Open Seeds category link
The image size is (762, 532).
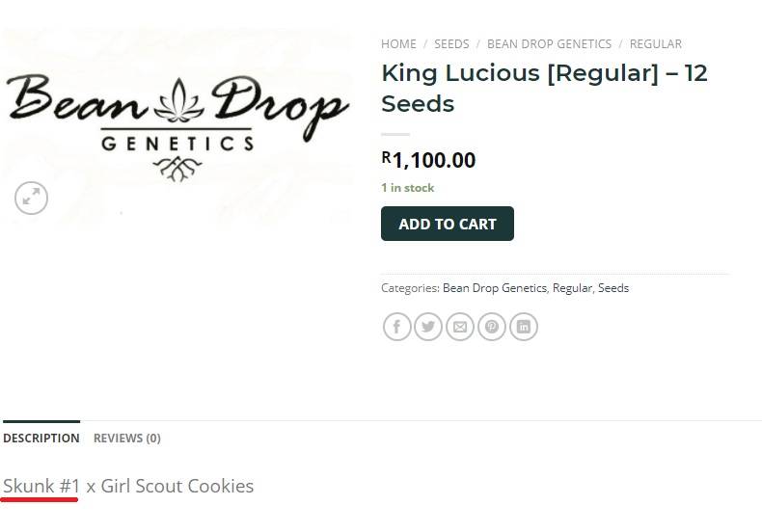pyautogui.click(x=613, y=288)
